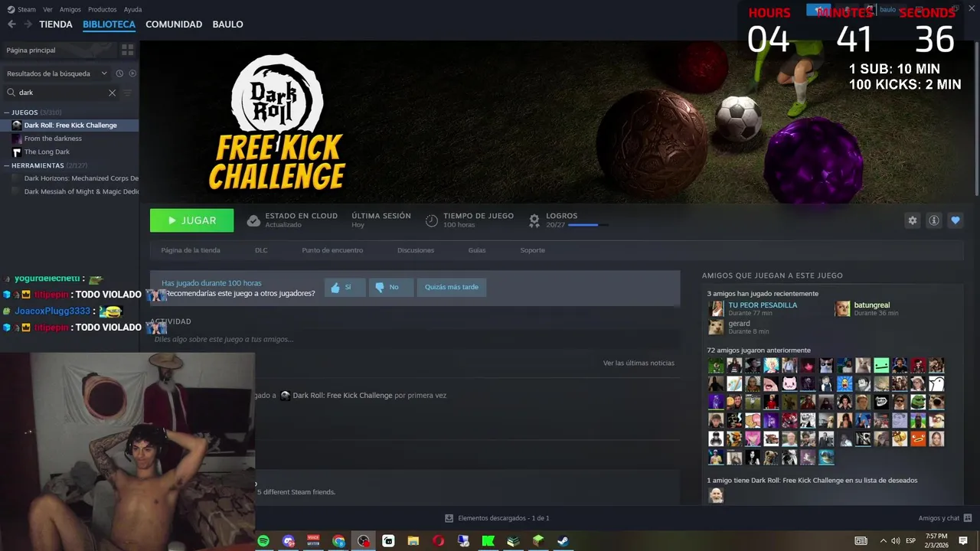Open the Productos menu

(x=103, y=9)
